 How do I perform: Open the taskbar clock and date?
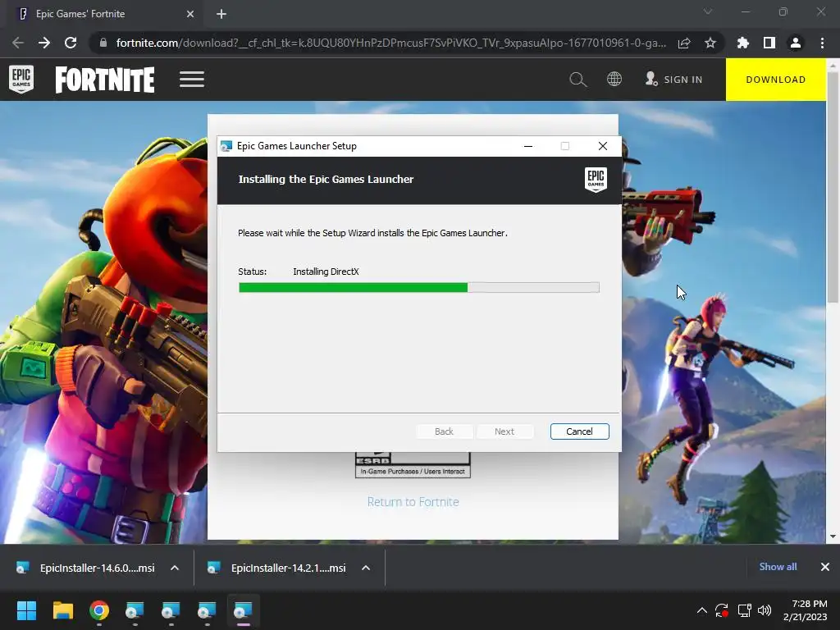point(806,610)
